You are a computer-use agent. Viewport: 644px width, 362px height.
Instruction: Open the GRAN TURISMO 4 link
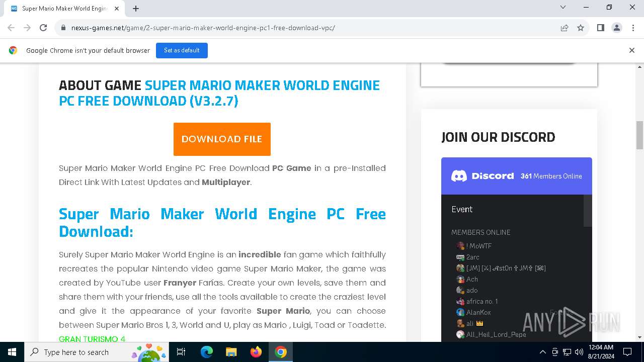[92, 339]
